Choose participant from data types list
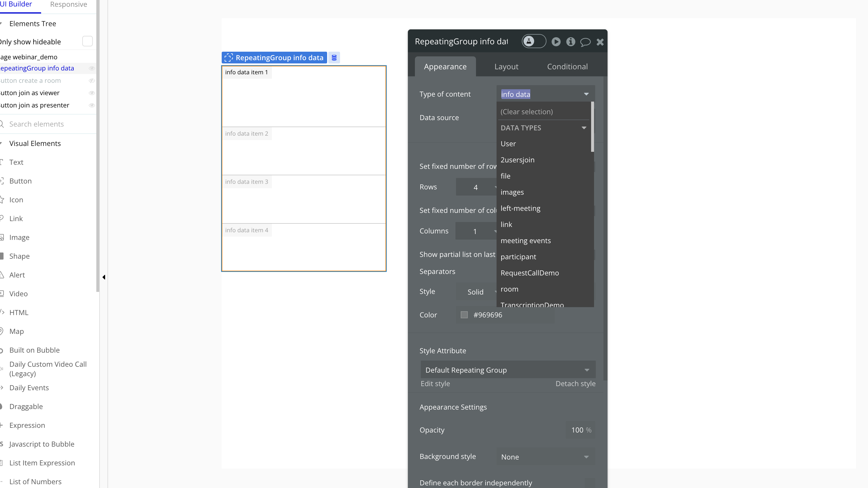Screen dimensions: 868x488 coord(518,257)
